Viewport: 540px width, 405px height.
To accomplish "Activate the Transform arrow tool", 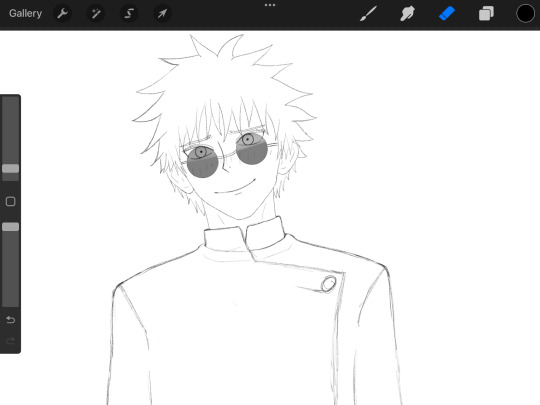I will click(162, 13).
